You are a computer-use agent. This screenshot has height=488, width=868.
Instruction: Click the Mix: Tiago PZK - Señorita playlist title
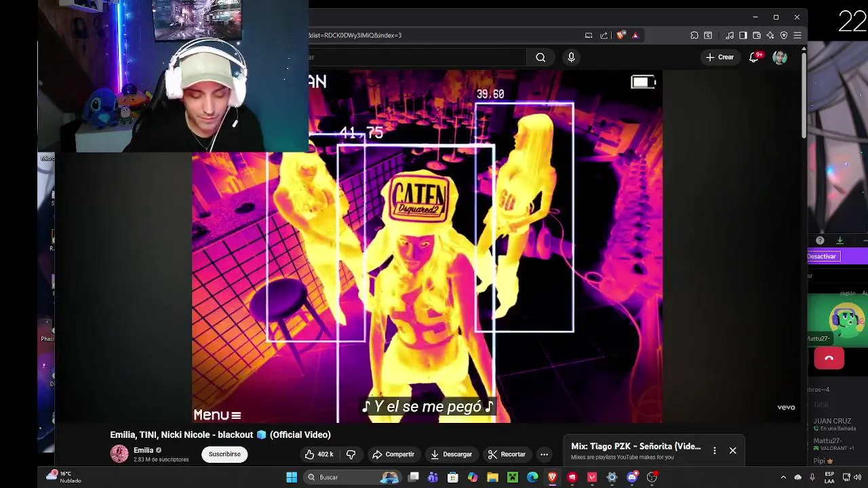coord(635,446)
